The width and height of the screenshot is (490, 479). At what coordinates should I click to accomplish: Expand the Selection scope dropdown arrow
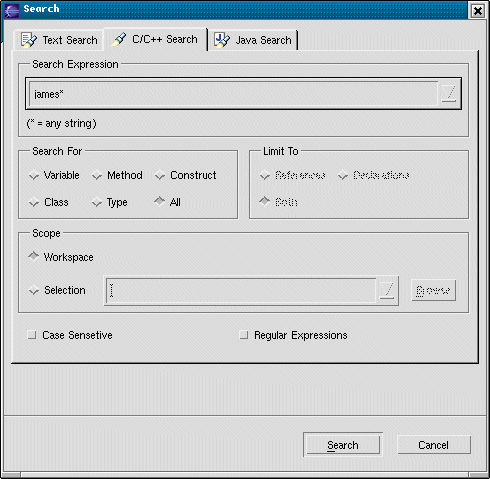coord(387,290)
